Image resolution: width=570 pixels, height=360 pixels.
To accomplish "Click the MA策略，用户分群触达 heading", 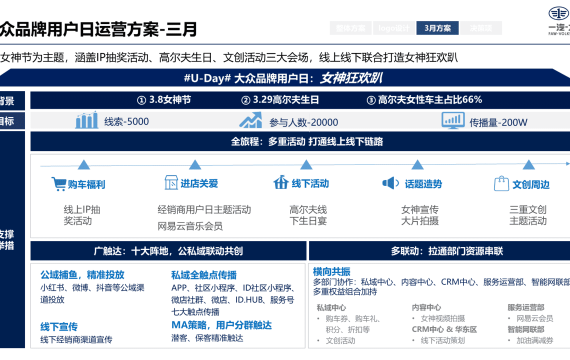I will point(221,325).
